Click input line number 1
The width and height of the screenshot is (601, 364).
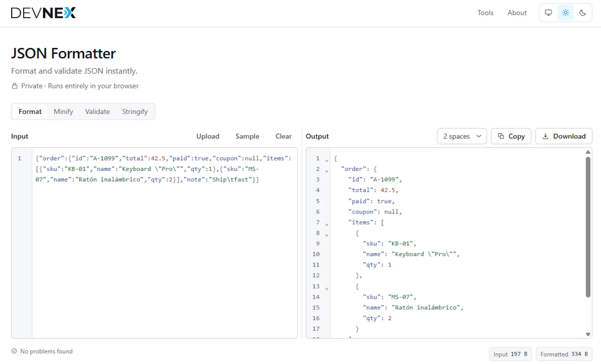click(19, 158)
